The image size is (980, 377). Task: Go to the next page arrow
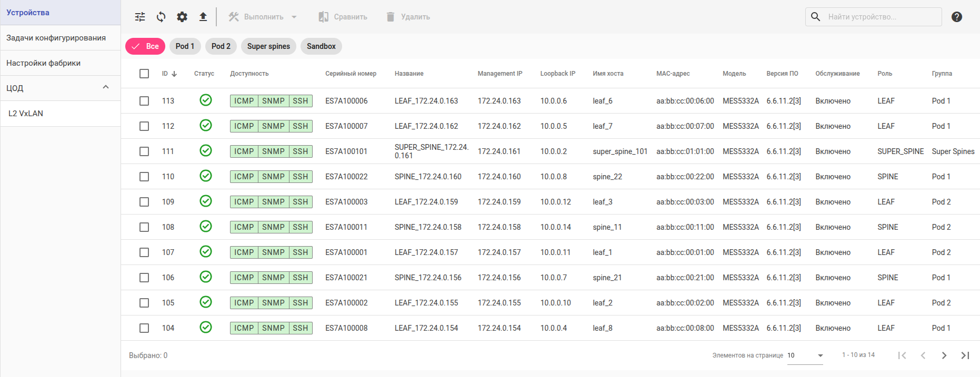point(944,355)
